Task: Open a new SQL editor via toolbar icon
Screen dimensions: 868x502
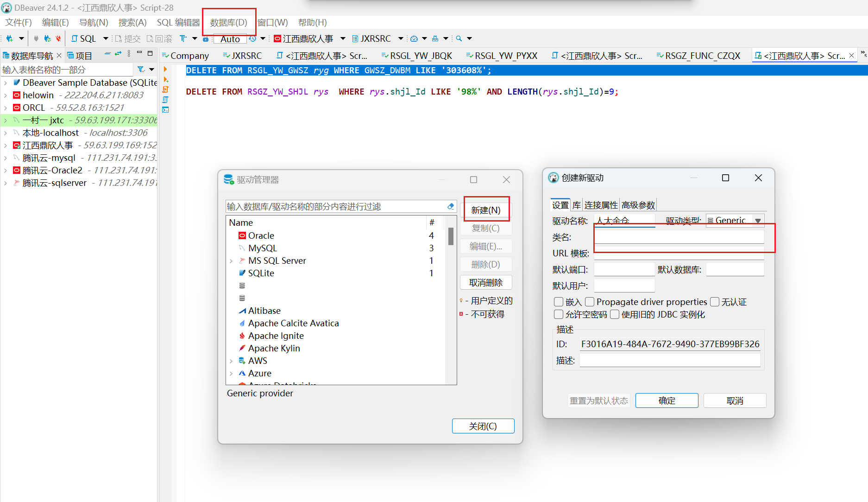Action: [84, 38]
